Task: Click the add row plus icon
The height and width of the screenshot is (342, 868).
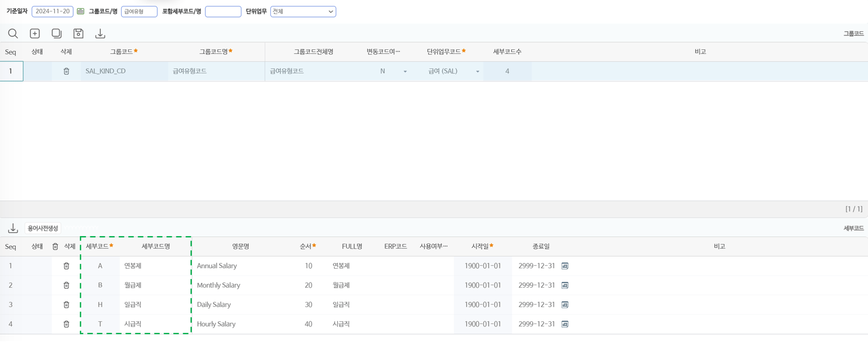Action: 35,33
